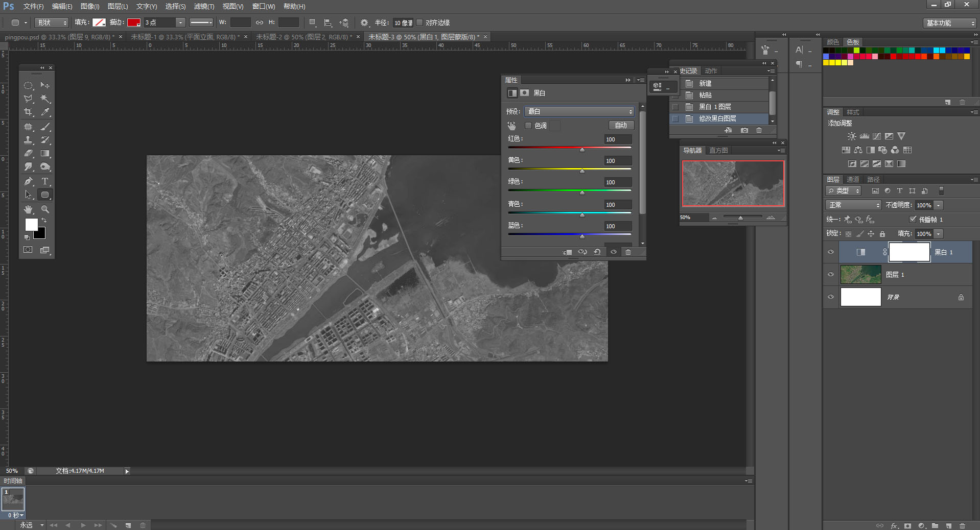The width and height of the screenshot is (980, 530).
Task: Click the red stroke color swatch
Action: click(134, 22)
